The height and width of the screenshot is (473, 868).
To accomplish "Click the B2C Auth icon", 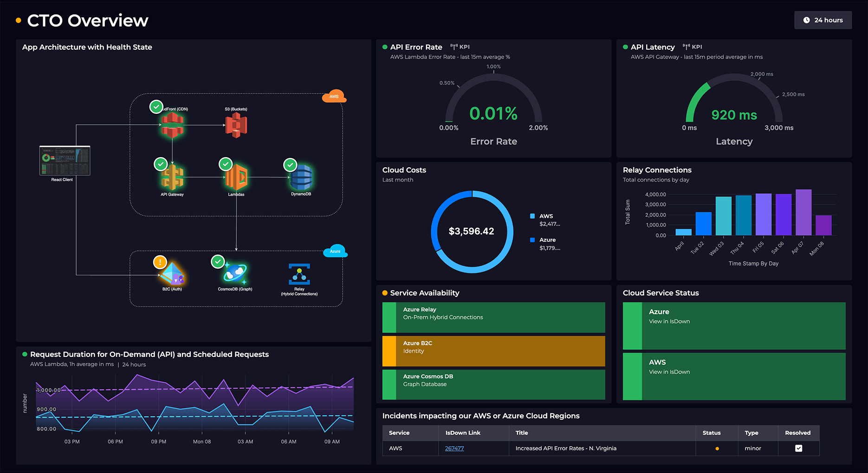I will 172,274.
